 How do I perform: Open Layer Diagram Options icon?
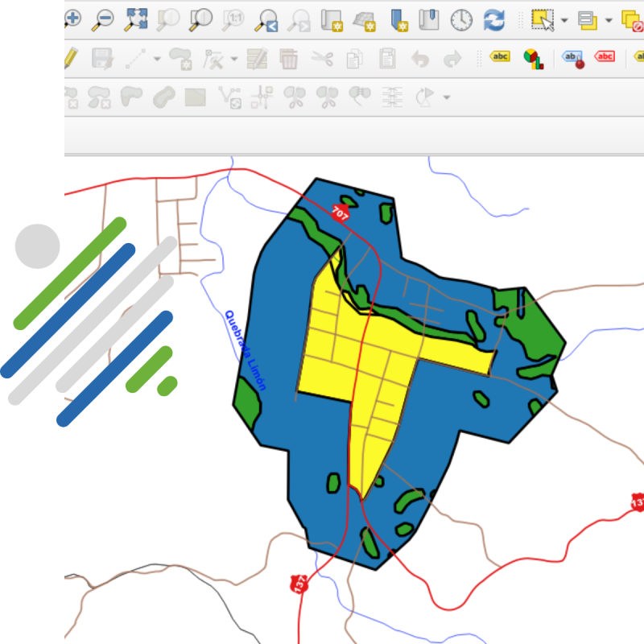(534, 59)
